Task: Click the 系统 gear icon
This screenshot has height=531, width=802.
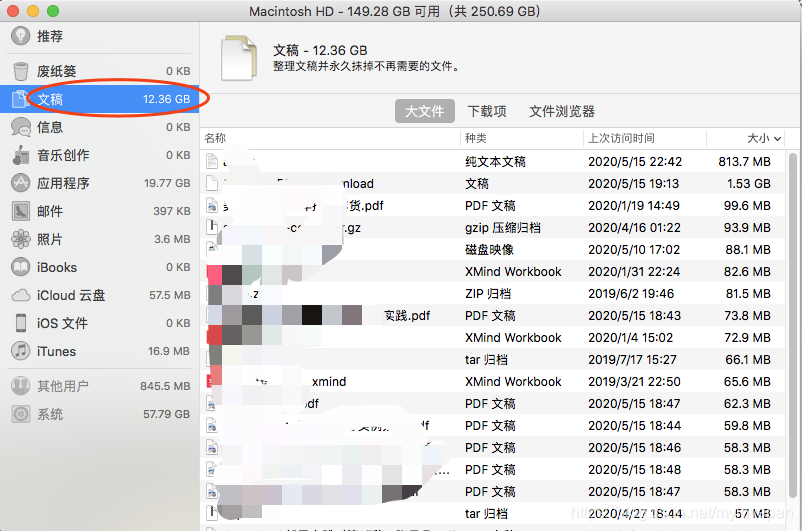Action: pyautogui.click(x=20, y=414)
